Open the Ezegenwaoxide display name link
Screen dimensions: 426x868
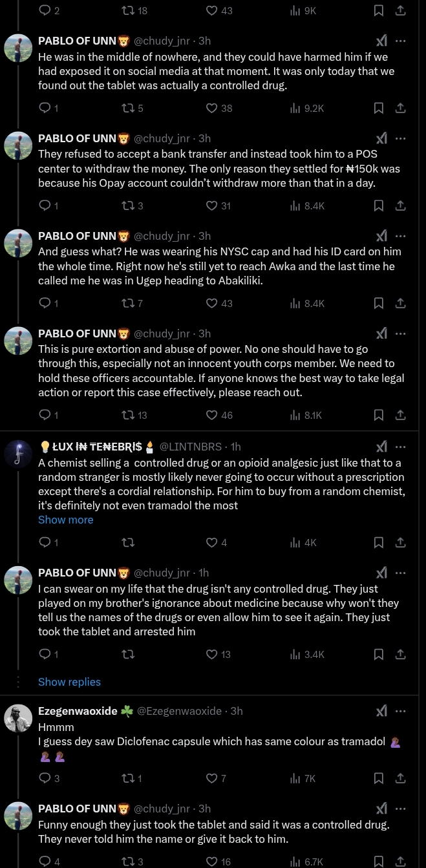point(78,711)
